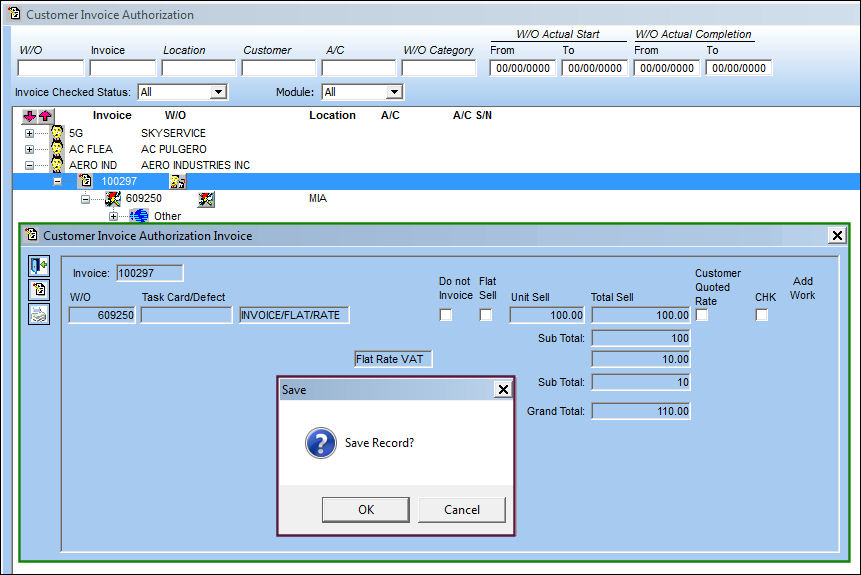This screenshot has height=575, width=861.
Task: Click the W/O Actual Start From date field
Action: 523,68
